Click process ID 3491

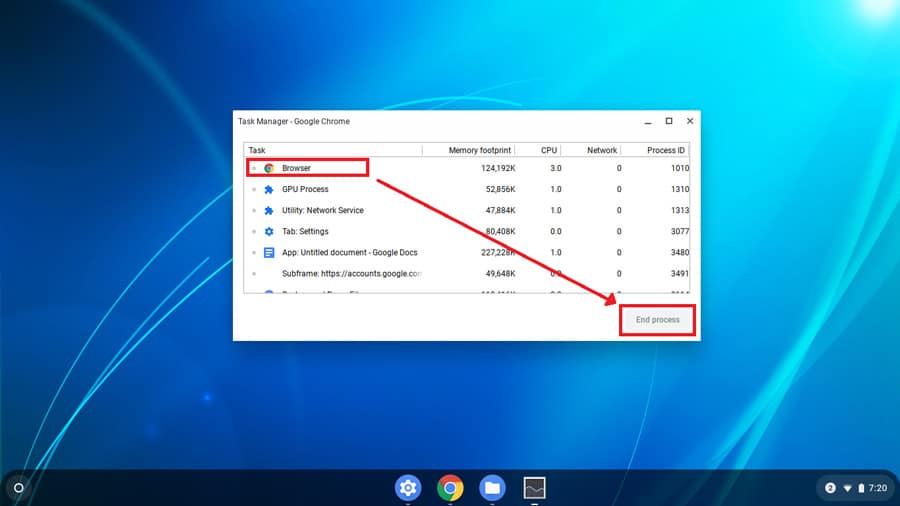coord(680,274)
